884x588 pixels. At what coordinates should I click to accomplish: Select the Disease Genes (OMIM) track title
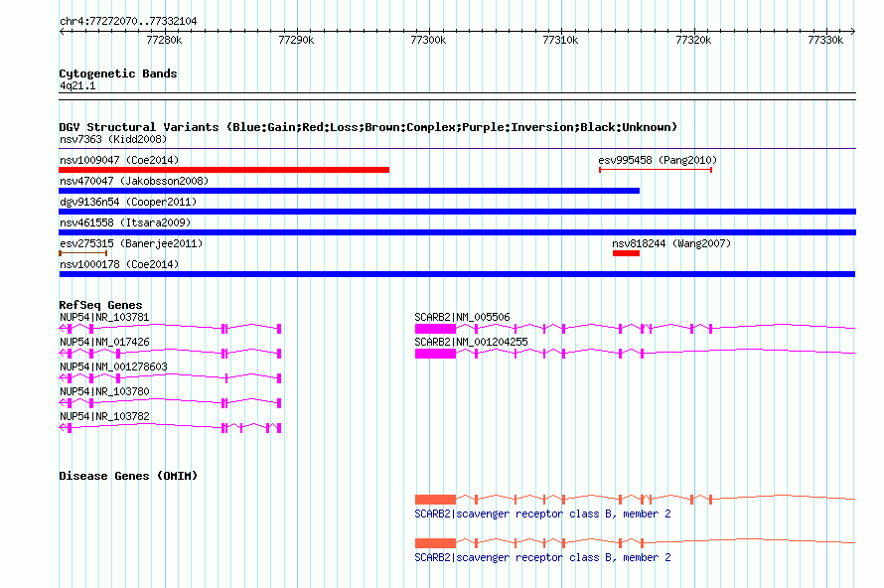click(128, 476)
